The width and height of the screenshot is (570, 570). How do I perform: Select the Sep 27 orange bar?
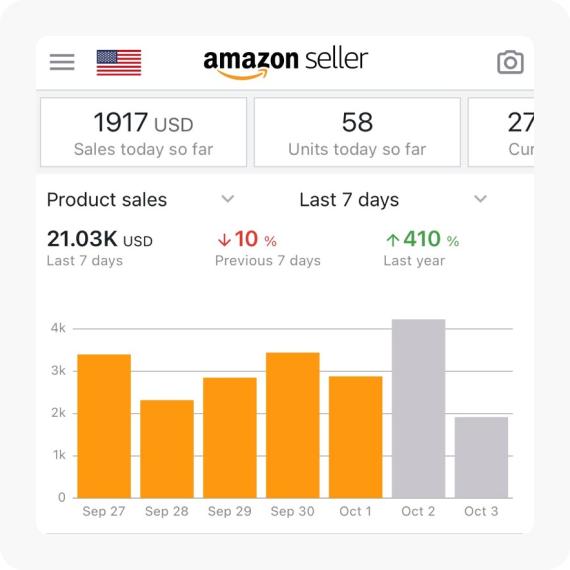click(104, 426)
